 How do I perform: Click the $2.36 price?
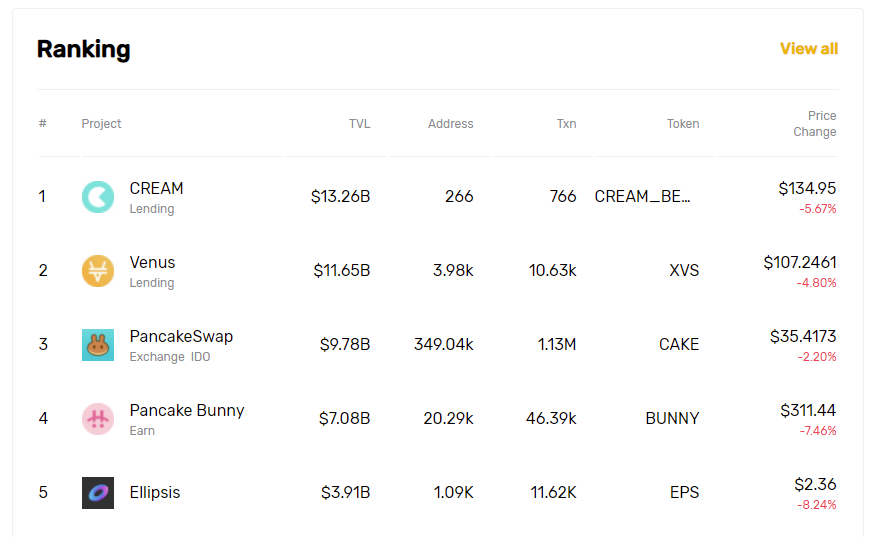[815, 484]
